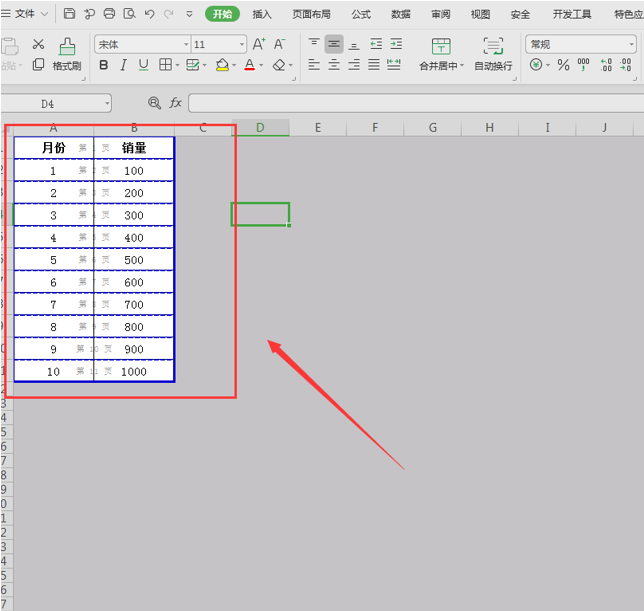Screen dimensions: 644x611
Task: Click the red font color button
Action: [x=249, y=65]
